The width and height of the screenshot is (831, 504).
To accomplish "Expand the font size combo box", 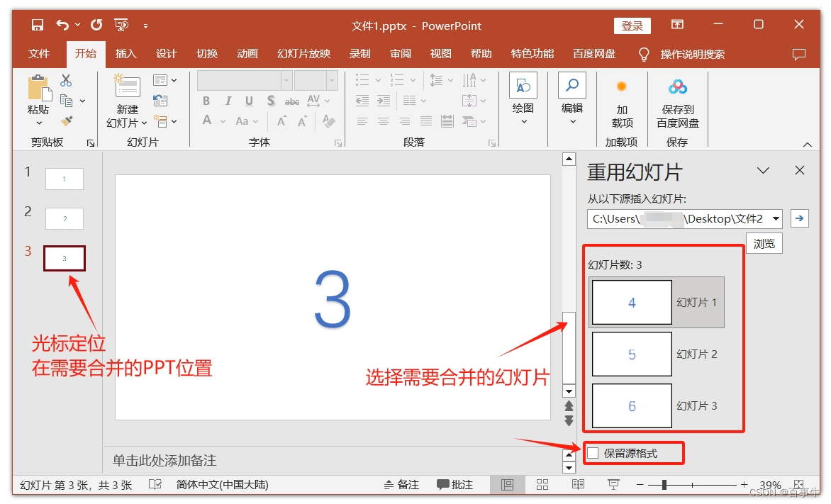I will (x=333, y=81).
